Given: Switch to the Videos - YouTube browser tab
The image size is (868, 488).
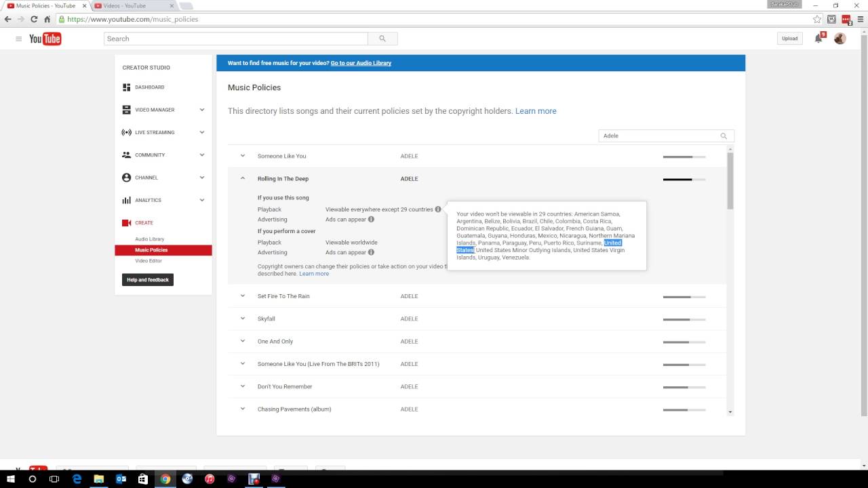Looking at the screenshot, I should [x=133, y=5].
